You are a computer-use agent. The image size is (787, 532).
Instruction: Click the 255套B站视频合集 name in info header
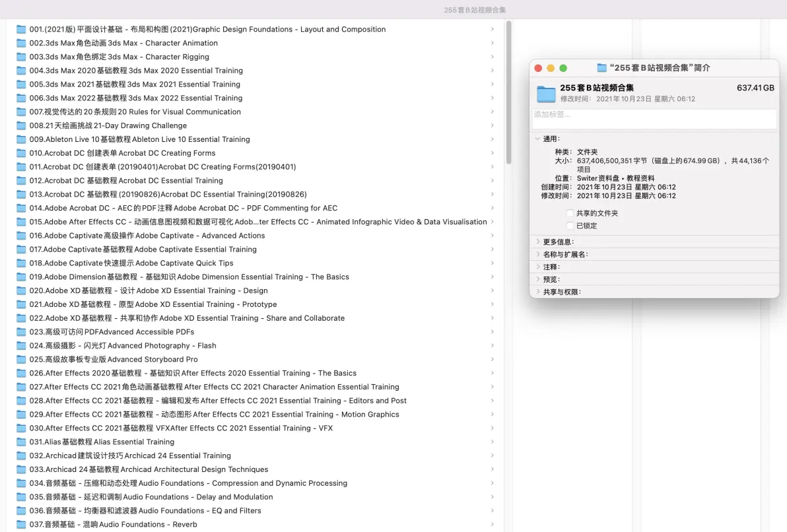pos(597,88)
